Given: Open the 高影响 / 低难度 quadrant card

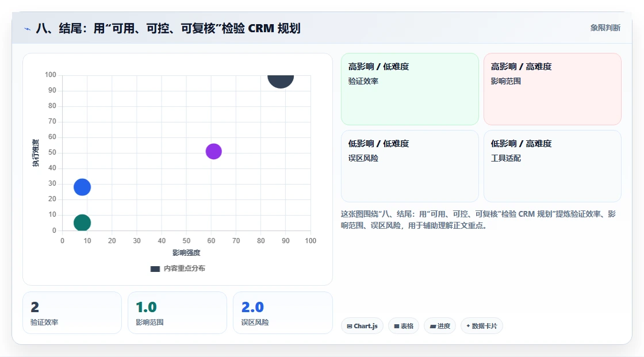Looking at the screenshot, I should coord(410,89).
